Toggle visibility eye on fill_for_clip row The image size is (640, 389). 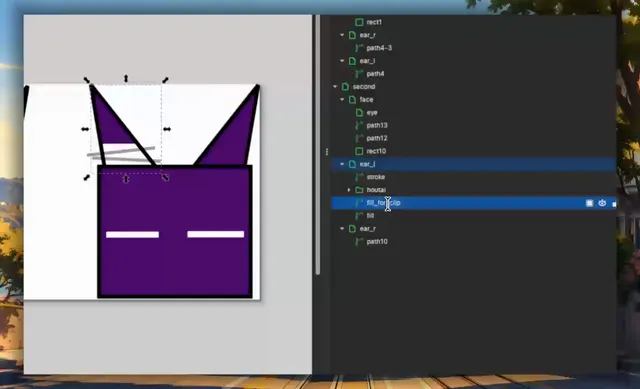[602, 203]
